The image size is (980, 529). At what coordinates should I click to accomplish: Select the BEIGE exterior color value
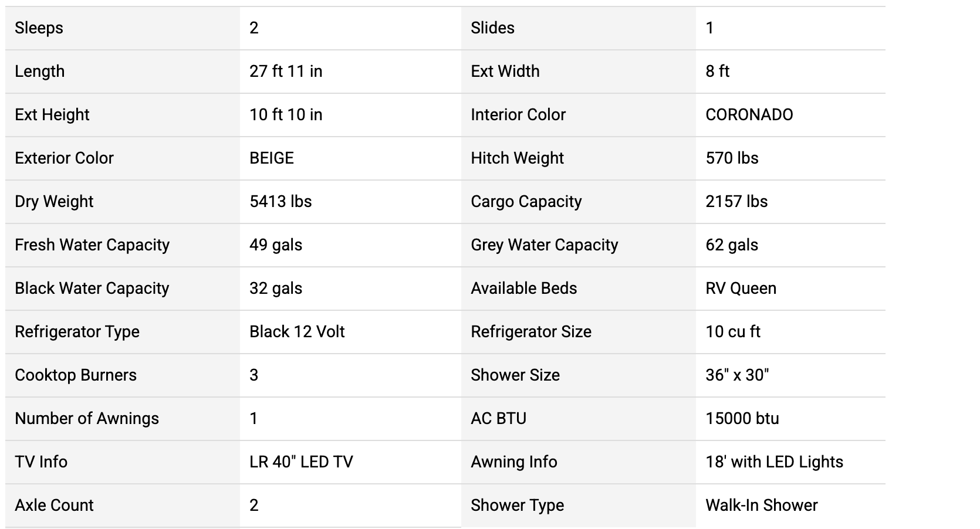click(x=272, y=158)
